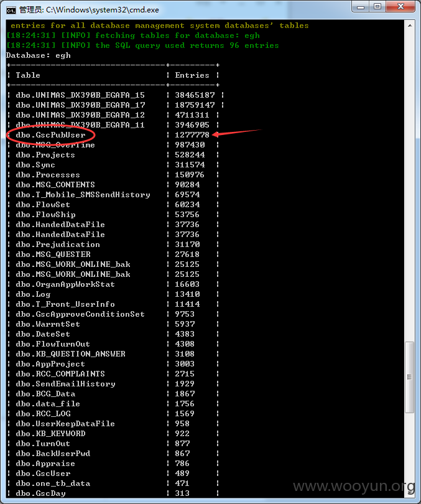Click the Table column header
Image resolution: width=421 pixels, height=504 pixels.
(x=28, y=75)
